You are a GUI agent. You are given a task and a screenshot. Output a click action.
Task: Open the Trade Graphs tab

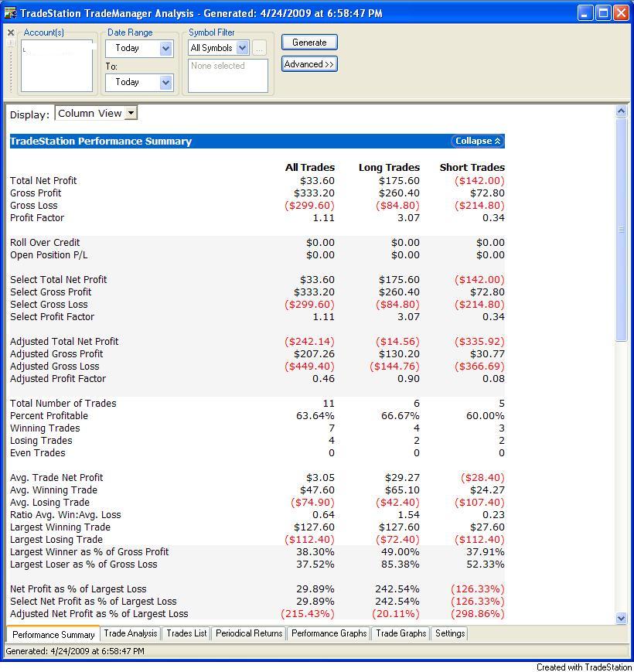tap(401, 633)
